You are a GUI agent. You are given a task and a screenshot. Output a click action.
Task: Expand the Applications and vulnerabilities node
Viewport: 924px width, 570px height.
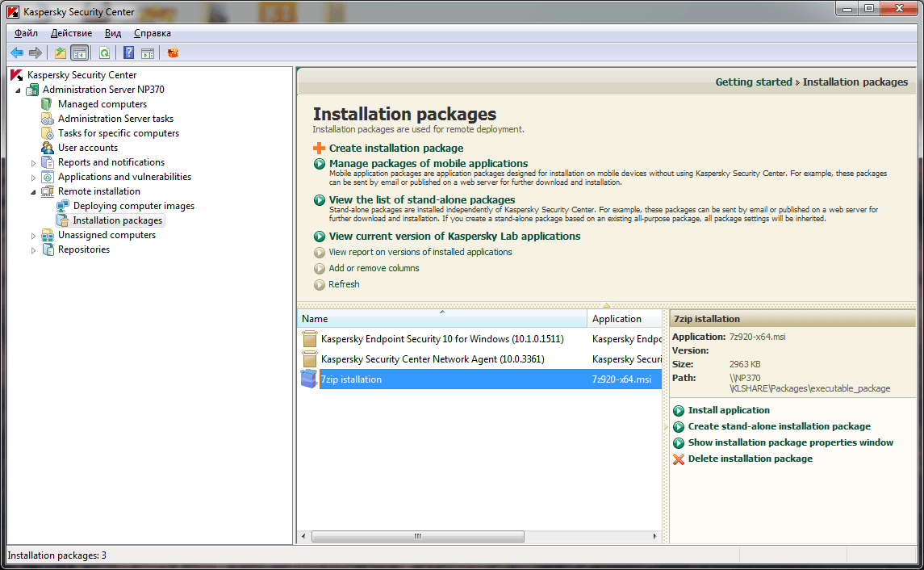(33, 178)
